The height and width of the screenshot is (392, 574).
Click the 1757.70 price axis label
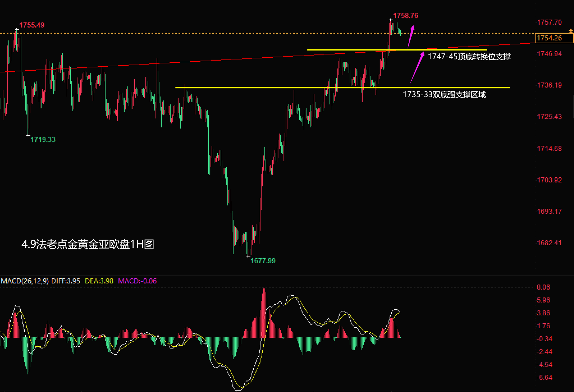(x=549, y=22)
